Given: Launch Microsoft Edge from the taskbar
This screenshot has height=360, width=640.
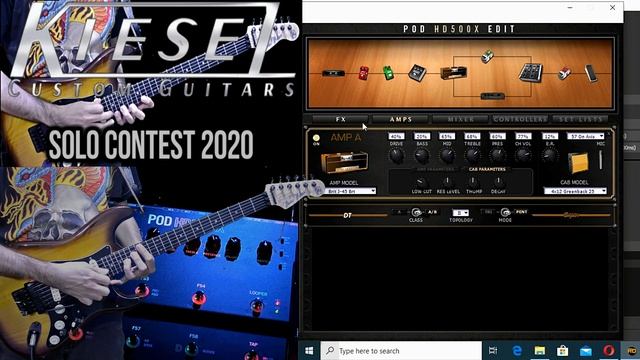Looking at the screenshot, I should [x=517, y=351].
